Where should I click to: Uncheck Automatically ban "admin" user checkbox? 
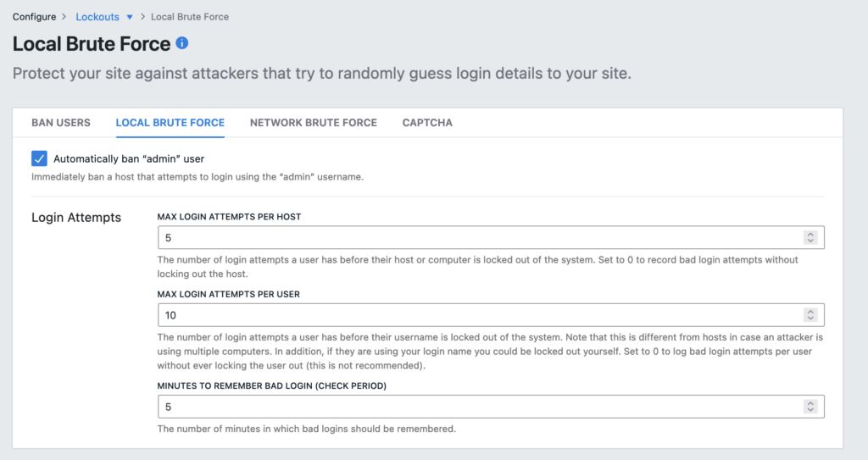point(39,159)
